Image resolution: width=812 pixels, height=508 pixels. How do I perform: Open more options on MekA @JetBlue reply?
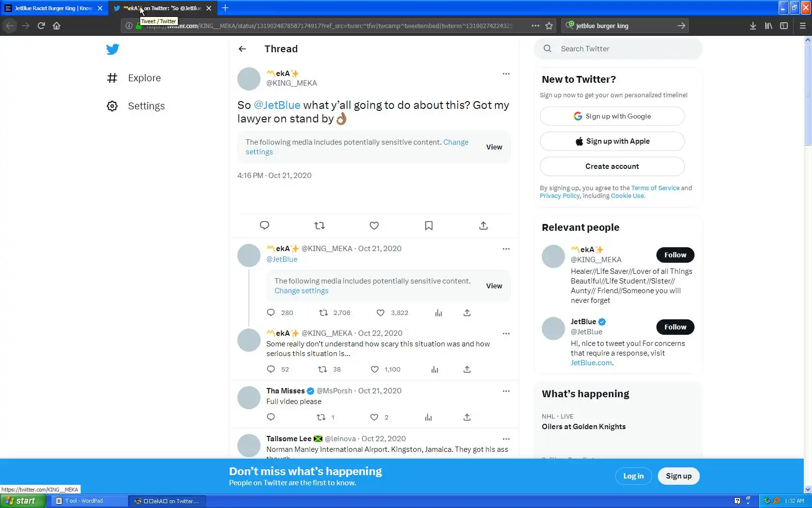506,249
